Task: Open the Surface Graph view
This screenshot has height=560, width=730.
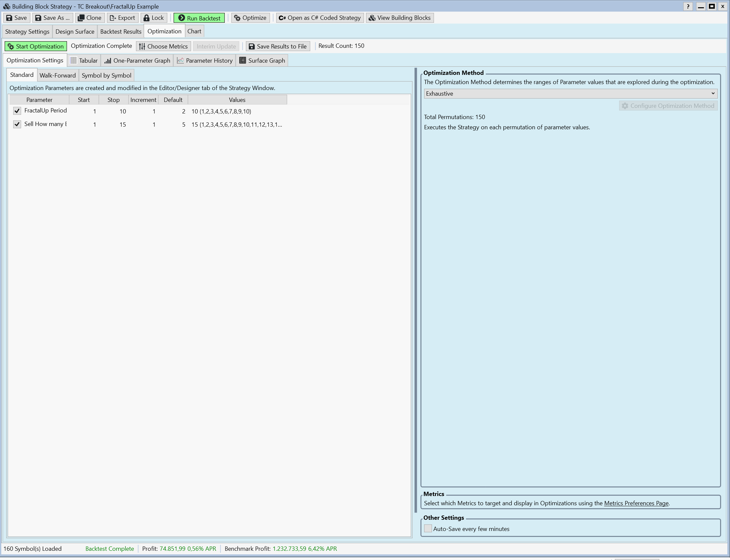Action: pyautogui.click(x=261, y=60)
